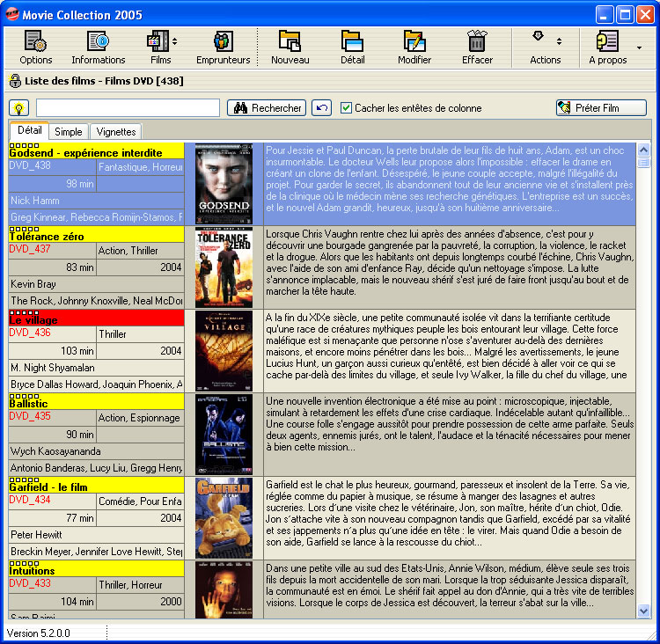The width and height of the screenshot is (660, 644).
Task: Click into the search text field
Action: coord(128,108)
